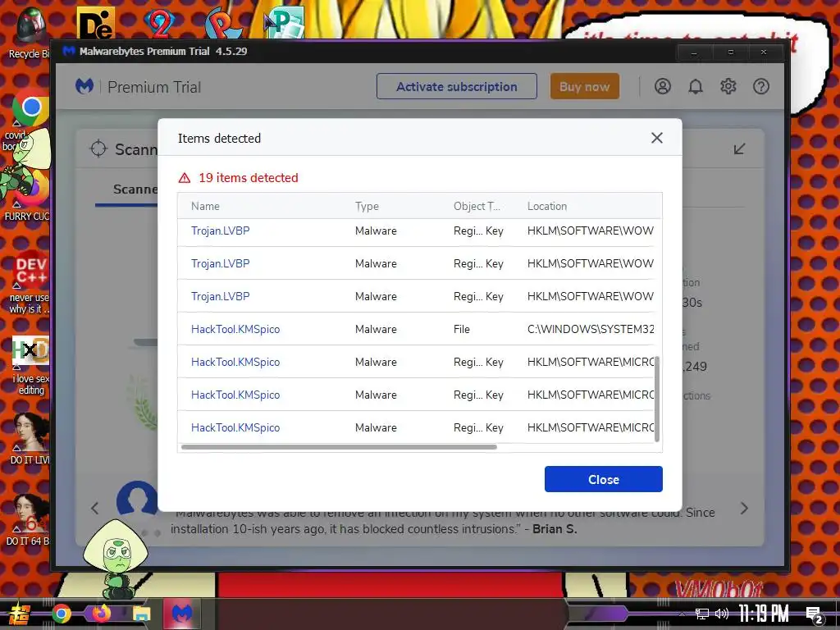This screenshot has width=840, height=630.
Task: Click Malwarebytes taskbar button
Action: click(x=181, y=614)
